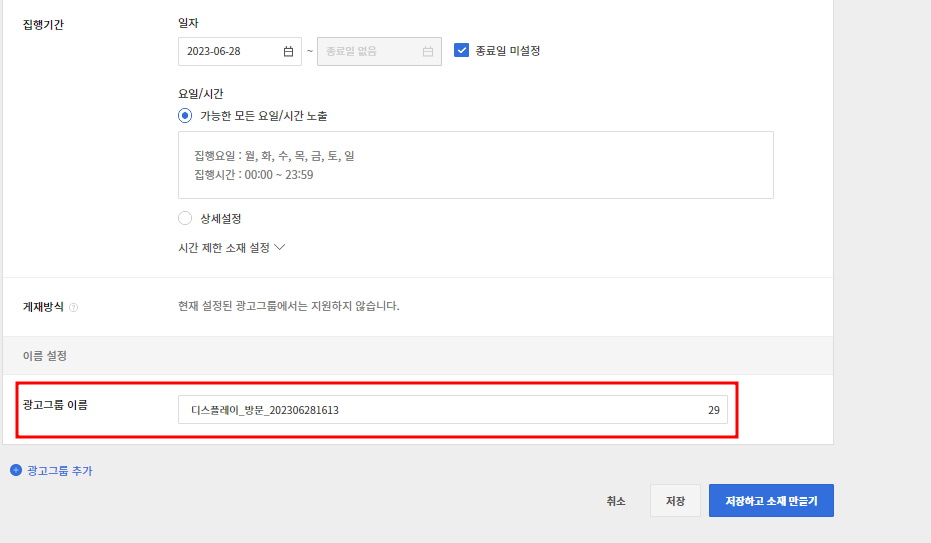Click the 집행기간 label
The image size is (931, 543).
tap(43, 25)
